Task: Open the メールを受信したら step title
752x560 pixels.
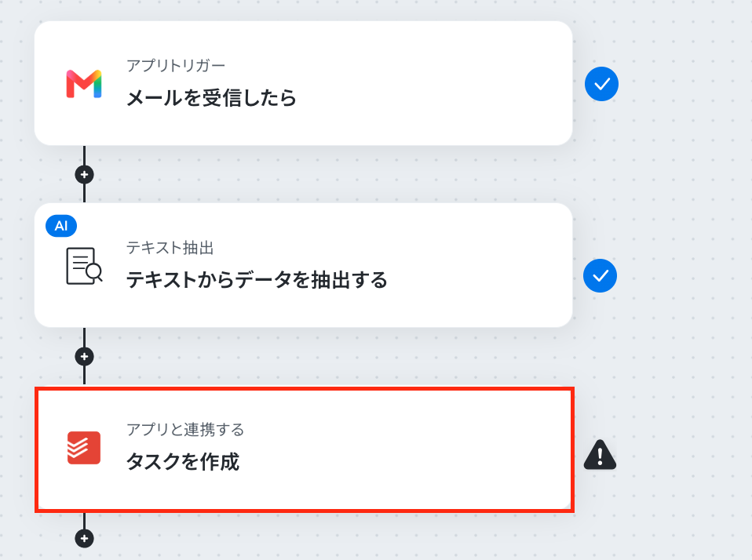Action: (211, 98)
